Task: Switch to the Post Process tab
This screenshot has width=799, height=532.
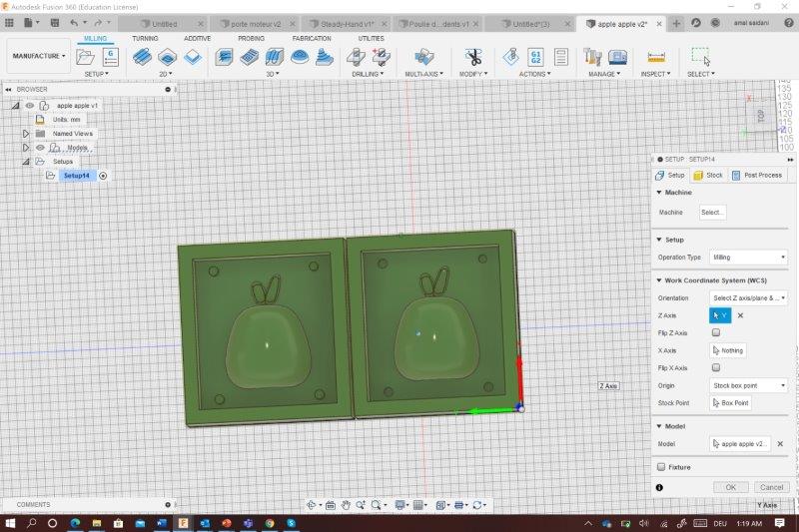Action: point(757,175)
